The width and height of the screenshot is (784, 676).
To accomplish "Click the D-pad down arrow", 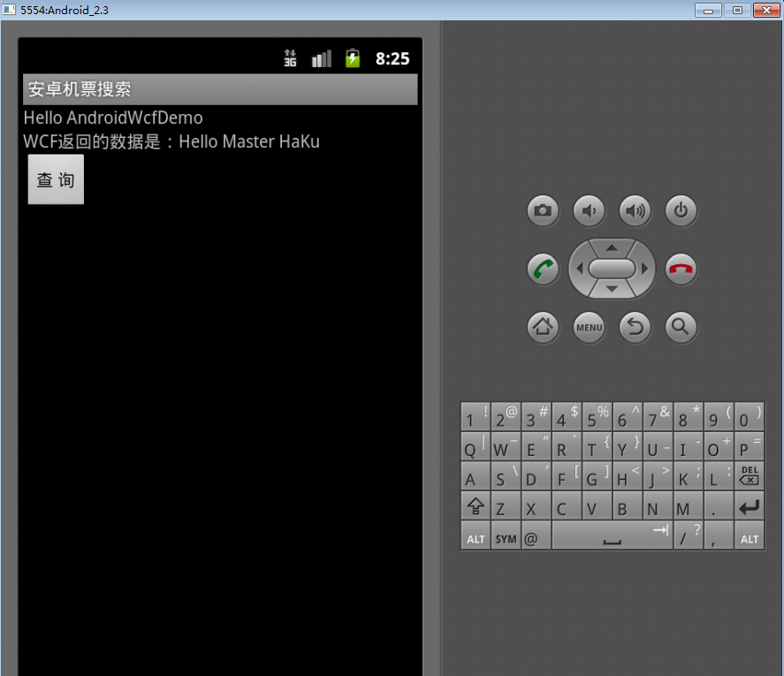I will click(x=612, y=290).
